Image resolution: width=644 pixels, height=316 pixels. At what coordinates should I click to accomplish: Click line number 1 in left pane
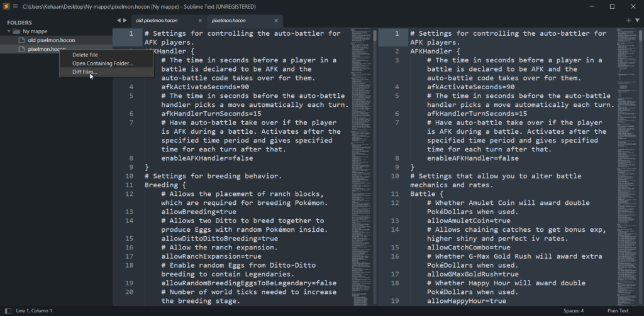coord(131,33)
